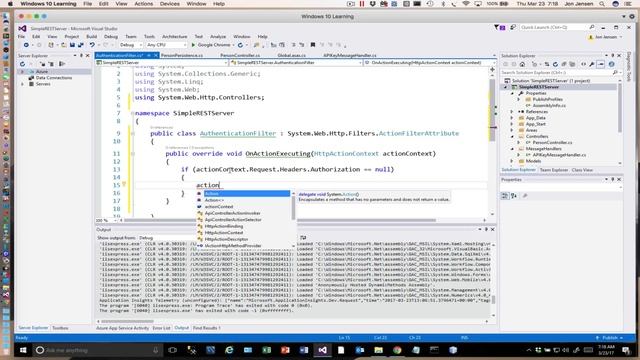Image resolution: width=640 pixels, height=360 pixels.
Task: Toggle auto-hide pin on Solution Explorer panel
Action: click(x=613, y=56)
